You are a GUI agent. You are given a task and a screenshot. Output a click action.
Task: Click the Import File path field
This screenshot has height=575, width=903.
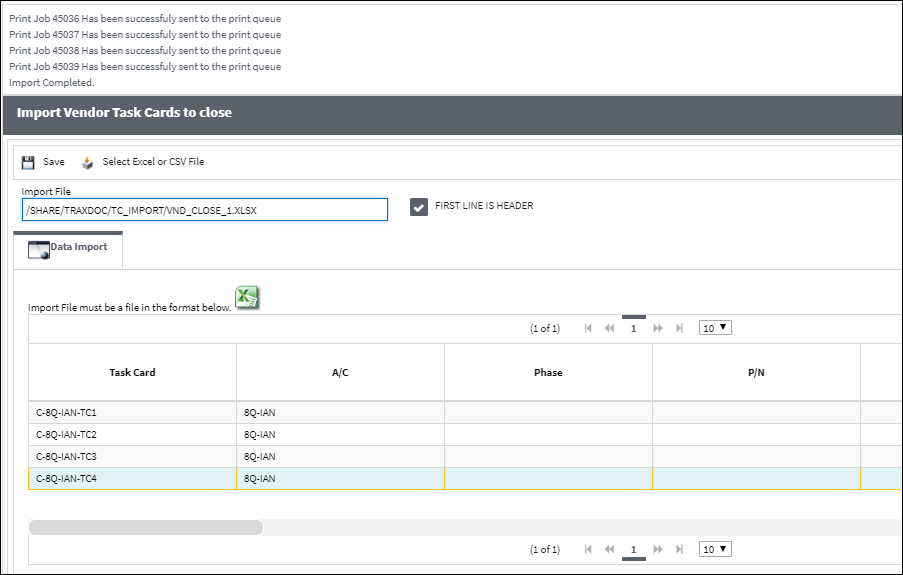pos(205,210)
